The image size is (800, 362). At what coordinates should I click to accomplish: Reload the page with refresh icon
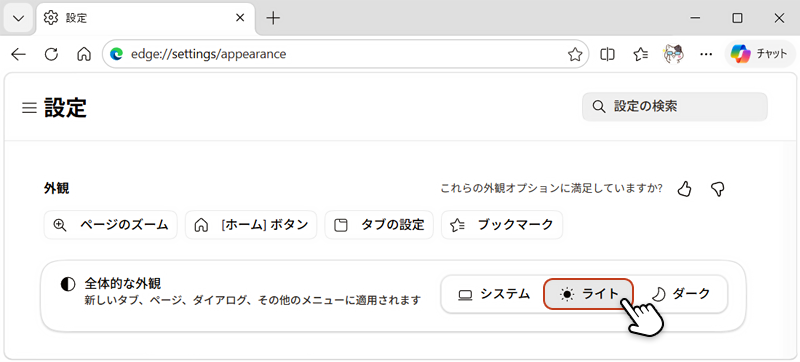(x=51, y=54)
